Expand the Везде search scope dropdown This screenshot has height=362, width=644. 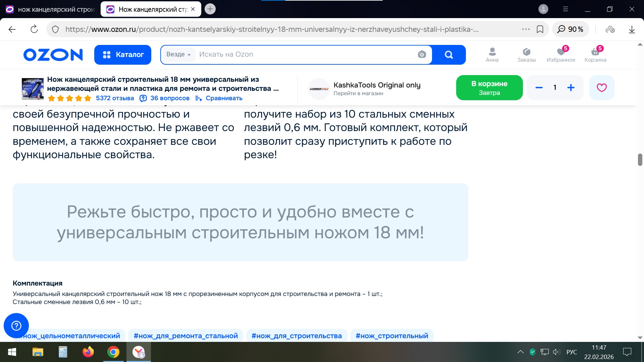[178, 55]
